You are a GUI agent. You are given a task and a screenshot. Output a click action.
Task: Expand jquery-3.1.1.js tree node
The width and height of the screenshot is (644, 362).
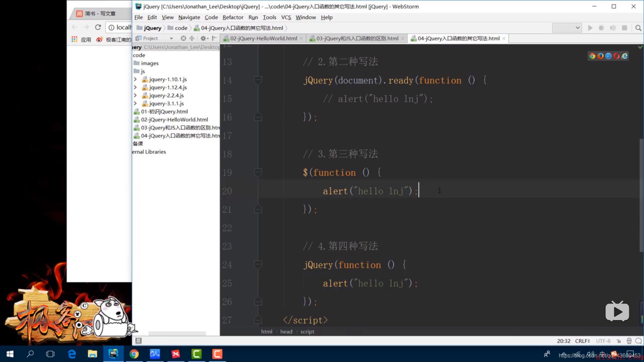pyautogui.click(x=135, y=103)
